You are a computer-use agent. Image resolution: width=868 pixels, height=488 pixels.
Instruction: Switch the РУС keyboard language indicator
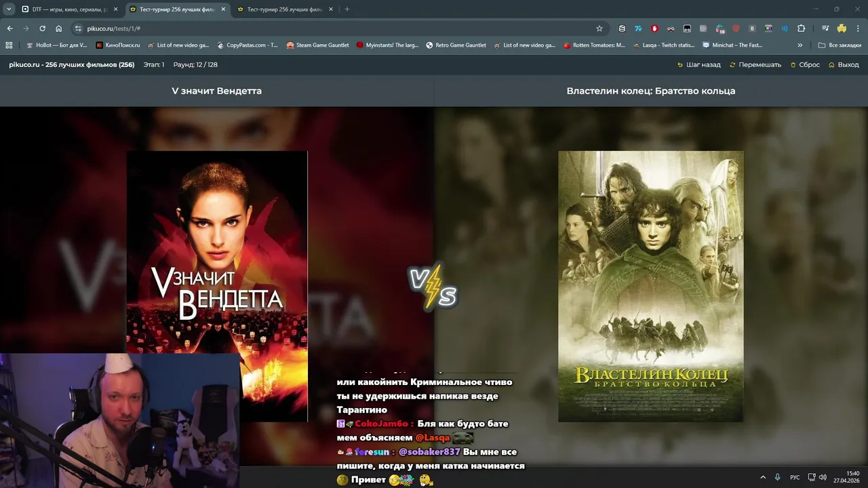point(795,477)
